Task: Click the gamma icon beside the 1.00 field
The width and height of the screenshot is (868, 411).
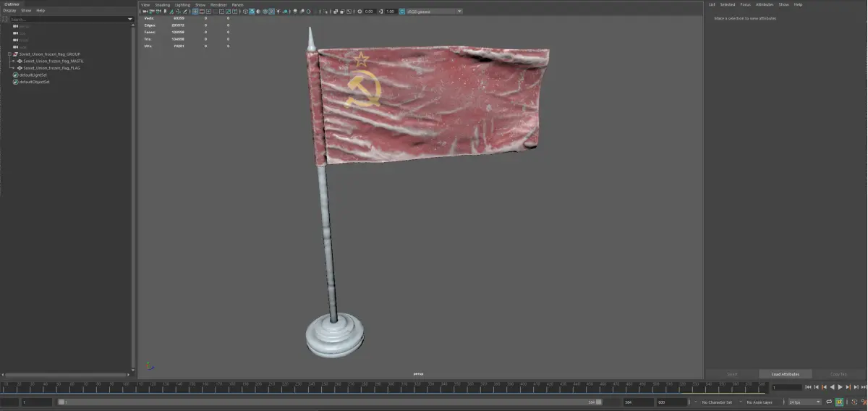Action: (x=380, y=12)
